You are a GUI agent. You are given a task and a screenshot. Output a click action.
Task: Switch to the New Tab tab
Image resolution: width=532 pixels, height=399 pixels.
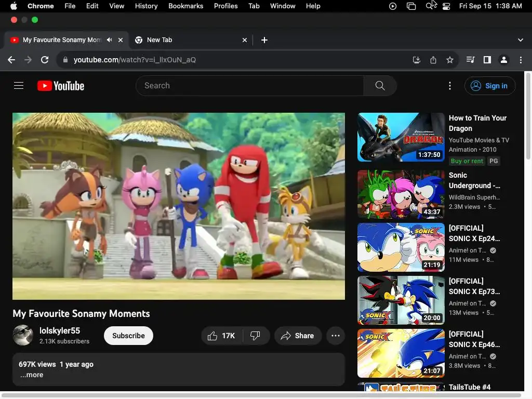coord(191,40)
